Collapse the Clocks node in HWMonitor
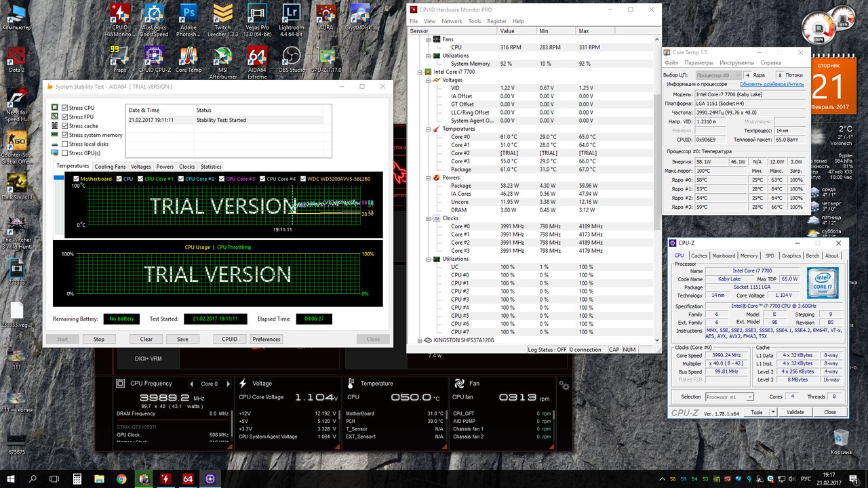 tap(428, 218)
